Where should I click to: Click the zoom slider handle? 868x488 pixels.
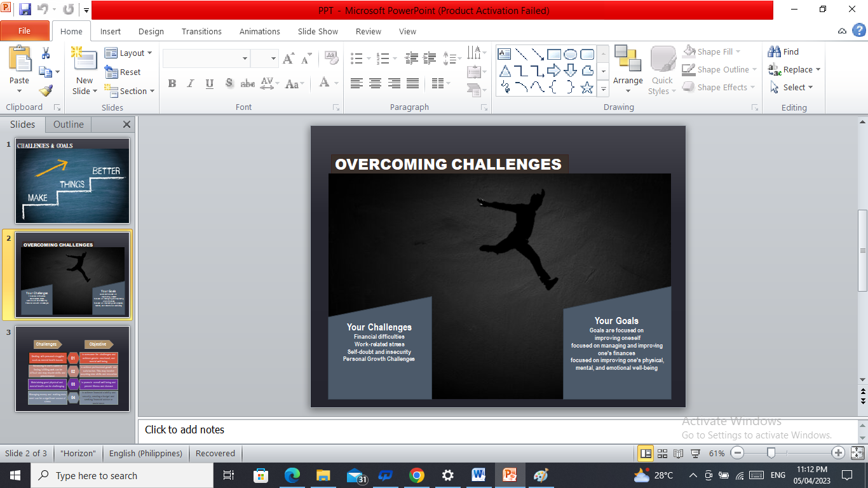point(771,453)
